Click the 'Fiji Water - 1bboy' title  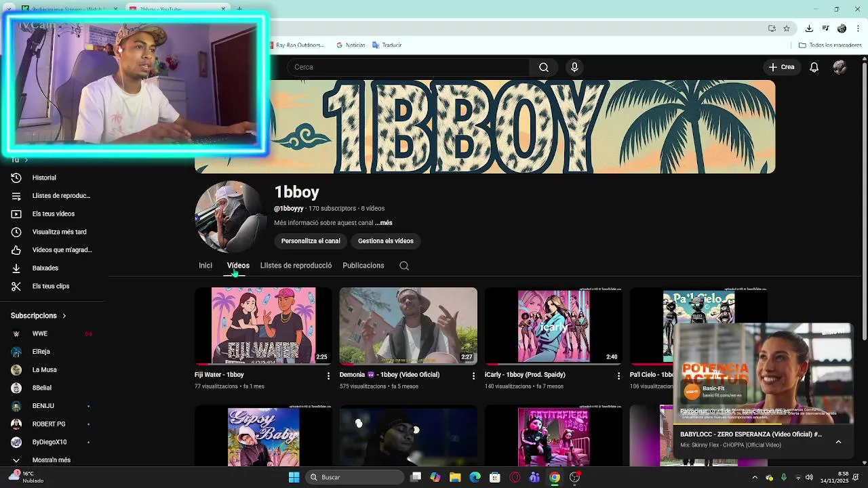[x=219, y=375]
